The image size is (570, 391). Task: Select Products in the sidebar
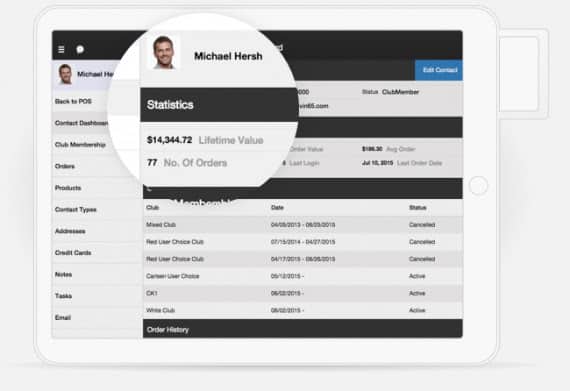[x=68, y=188]
